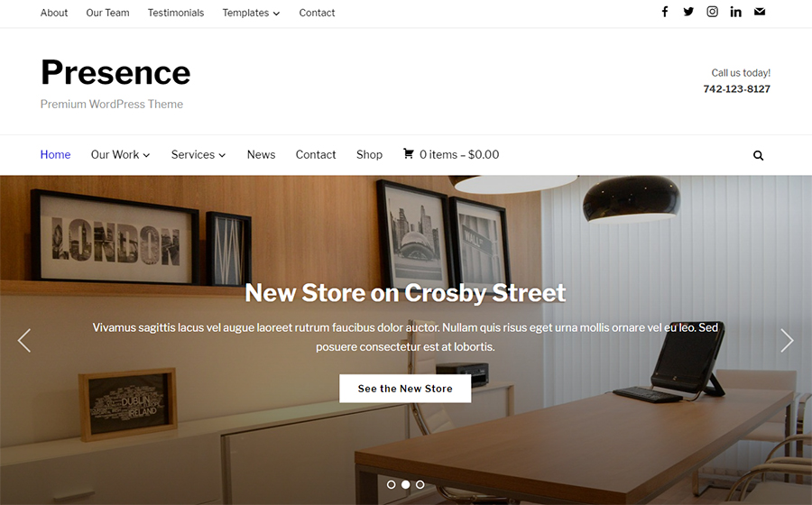Click the shopping cart icon
This screenshot has height=505, width=812.
pyautogui.click(x=408, y=153)
